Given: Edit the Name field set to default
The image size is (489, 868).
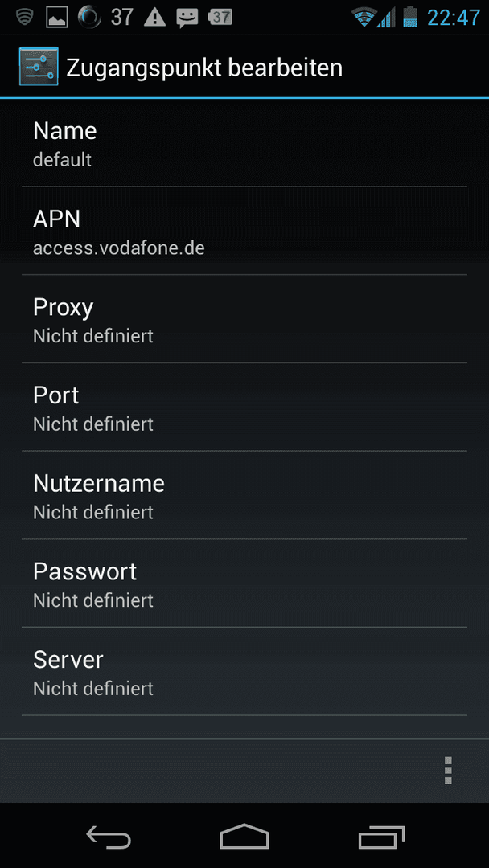Looking at the screenshot, I should [244, 144].
